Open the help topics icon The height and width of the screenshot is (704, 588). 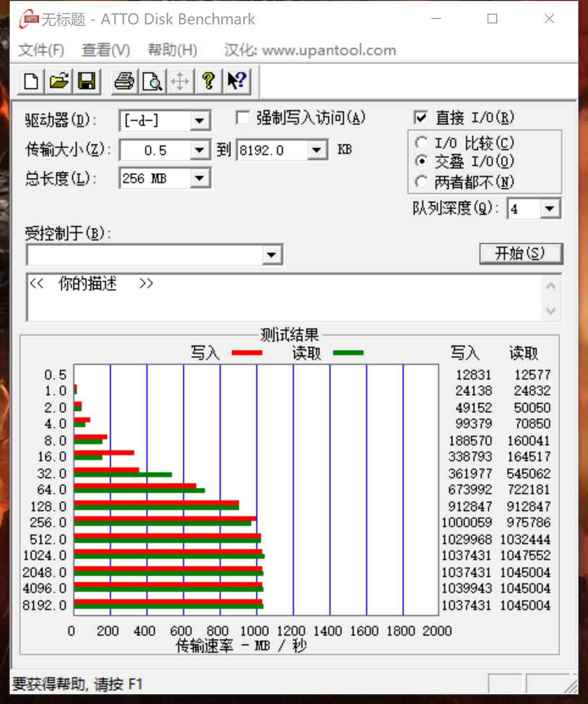pyautogui.click(x=208, y=81)
